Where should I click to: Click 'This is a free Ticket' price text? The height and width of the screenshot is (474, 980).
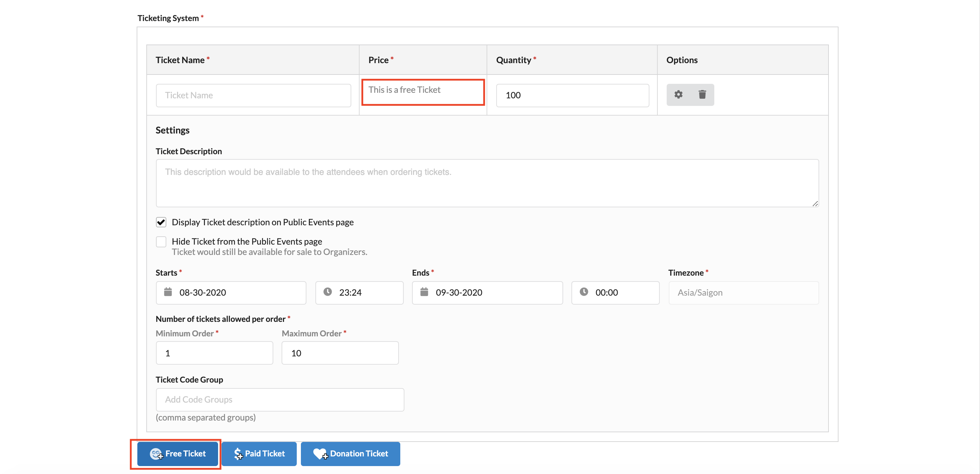pos(404,90)
